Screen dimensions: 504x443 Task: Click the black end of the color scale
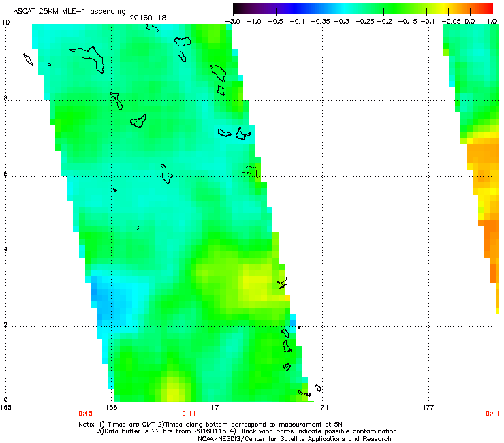click(238, 9)
